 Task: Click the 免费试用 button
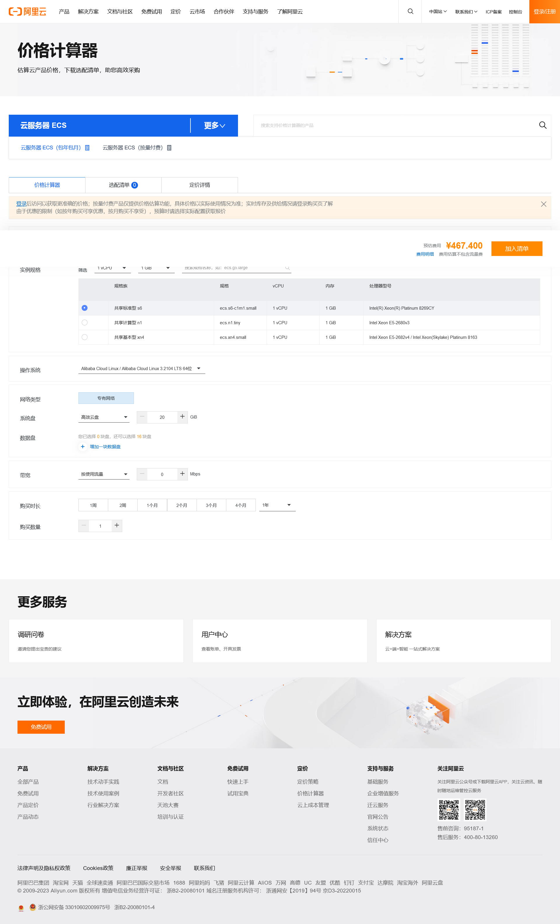point(41,727)
